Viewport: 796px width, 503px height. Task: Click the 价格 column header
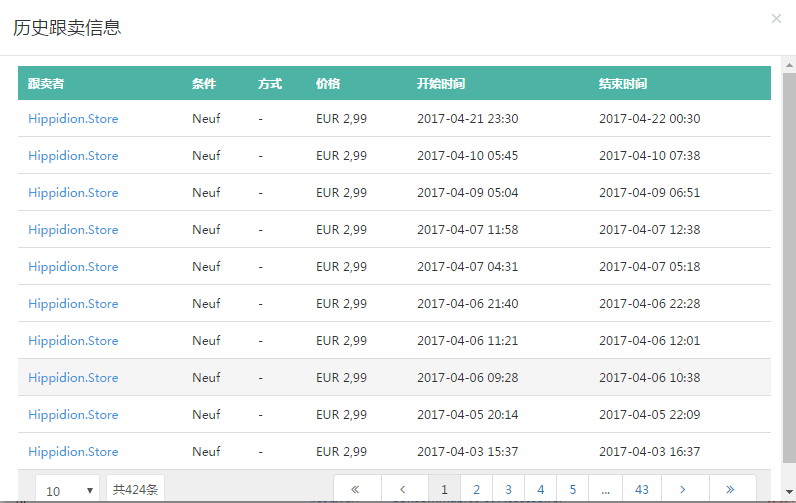(x=328, y=83)
